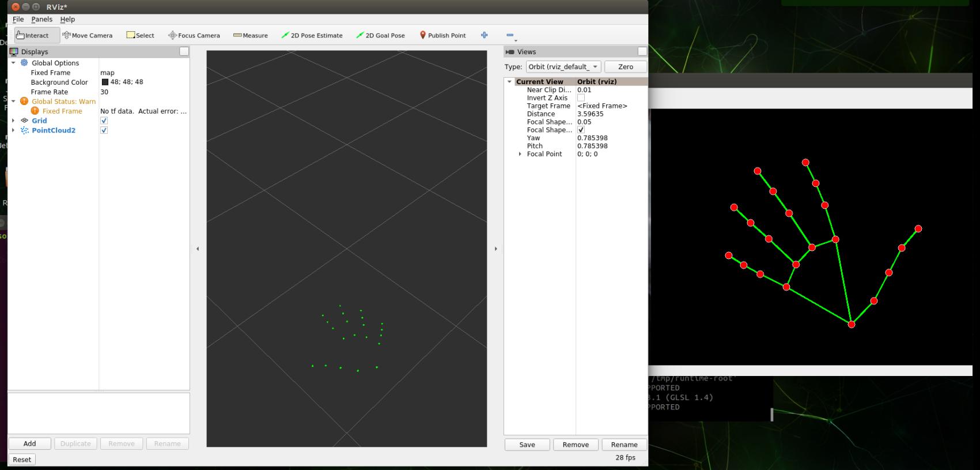Click the Displays panel monitor icon
The image size is (980, 470).
(x=14, y=51)
